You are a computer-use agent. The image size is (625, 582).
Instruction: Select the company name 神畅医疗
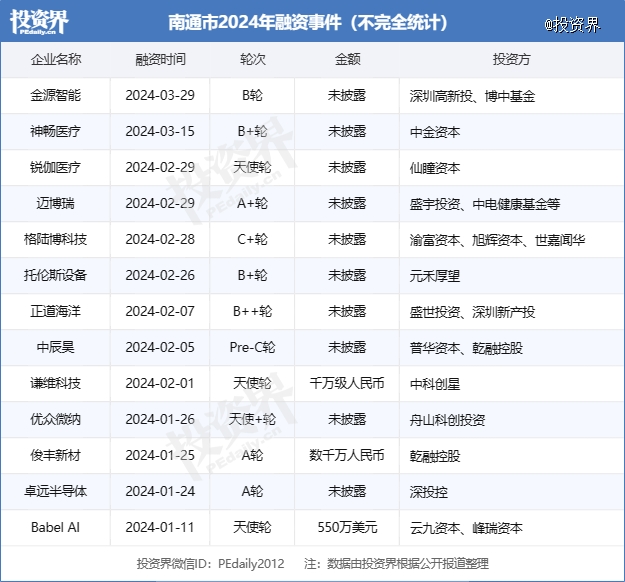(56, 131)
